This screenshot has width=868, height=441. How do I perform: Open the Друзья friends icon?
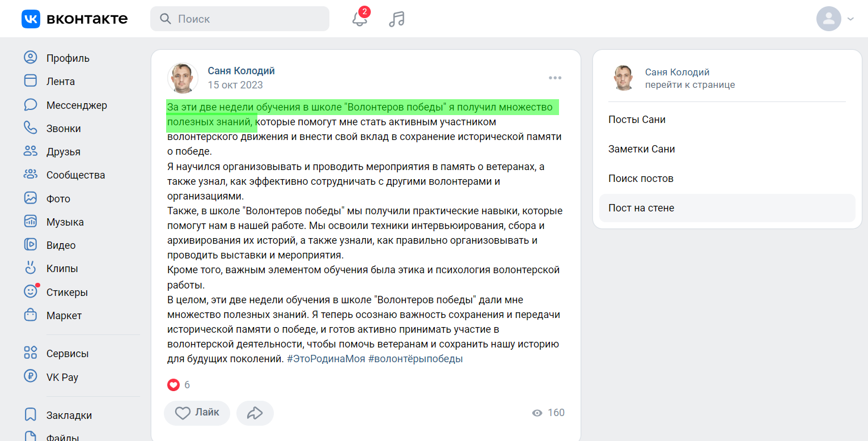30,151
